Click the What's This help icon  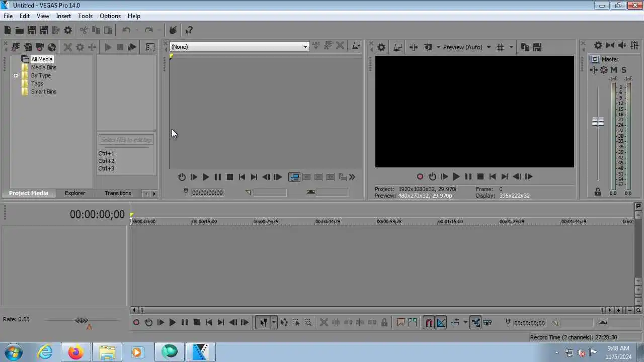click(189, 31)
